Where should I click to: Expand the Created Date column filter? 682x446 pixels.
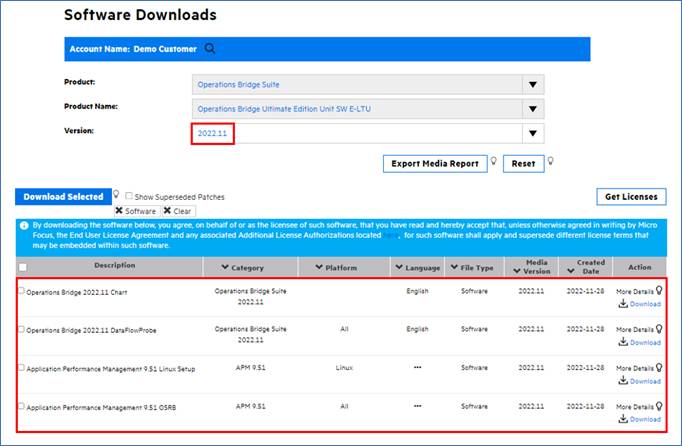[x=571, y=271]
